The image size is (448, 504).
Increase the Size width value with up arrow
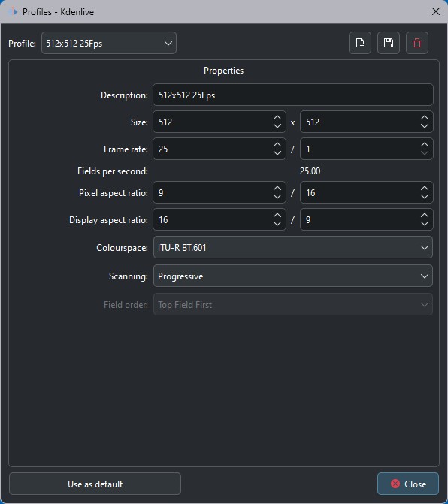coord(277,118)
